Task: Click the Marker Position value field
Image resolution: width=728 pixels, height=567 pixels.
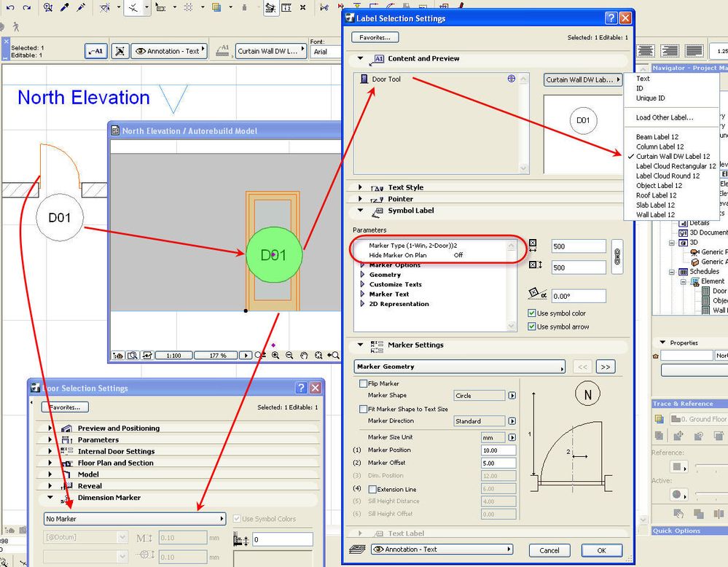Action: pos(498,450)
